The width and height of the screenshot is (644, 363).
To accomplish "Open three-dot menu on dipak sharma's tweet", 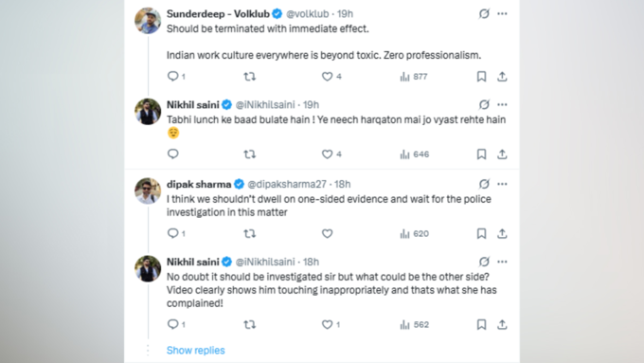I will (502, 184).
